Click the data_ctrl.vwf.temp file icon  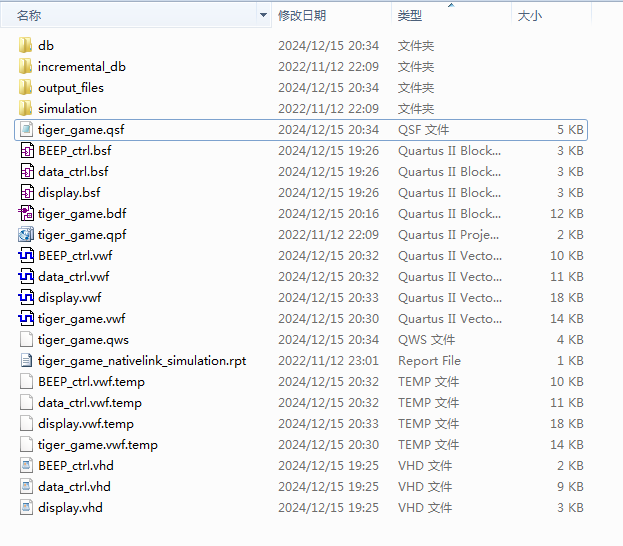(x=26, y=403)
